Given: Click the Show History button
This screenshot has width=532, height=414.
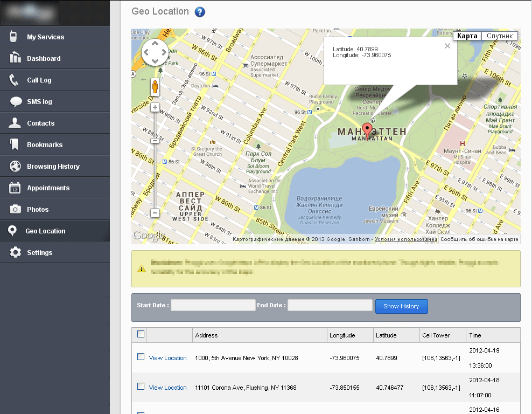Looking at the screenshot, I should click(401, 306).
